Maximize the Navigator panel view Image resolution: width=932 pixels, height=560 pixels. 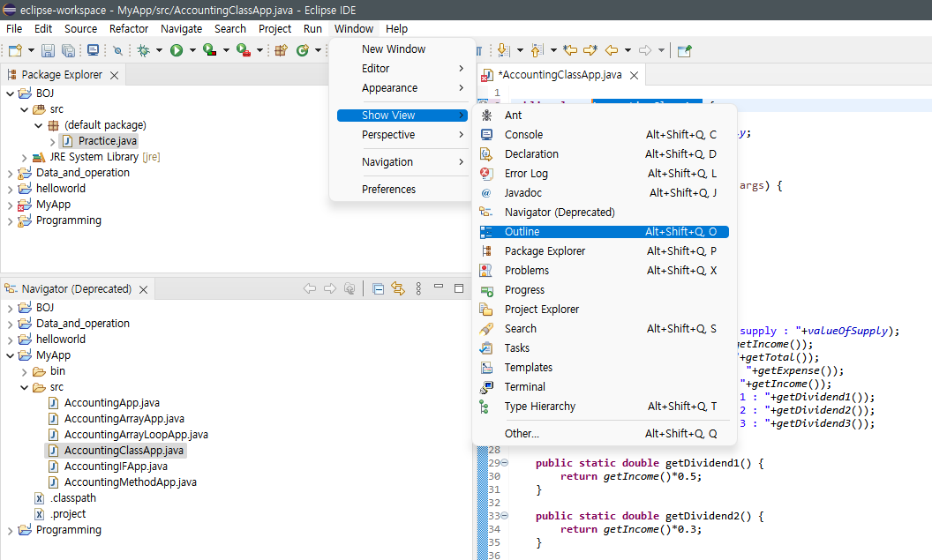[459, 288]
